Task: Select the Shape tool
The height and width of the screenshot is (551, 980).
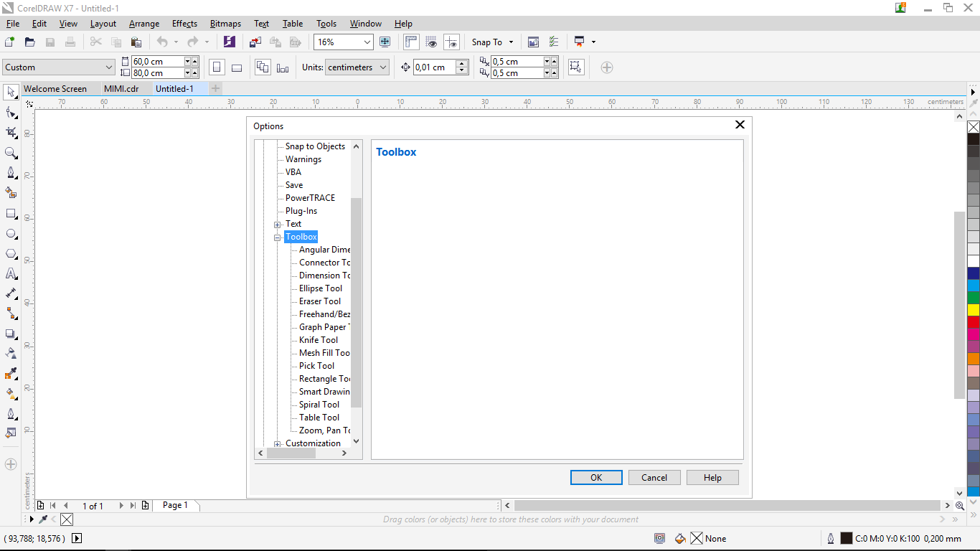Action: 11,113
